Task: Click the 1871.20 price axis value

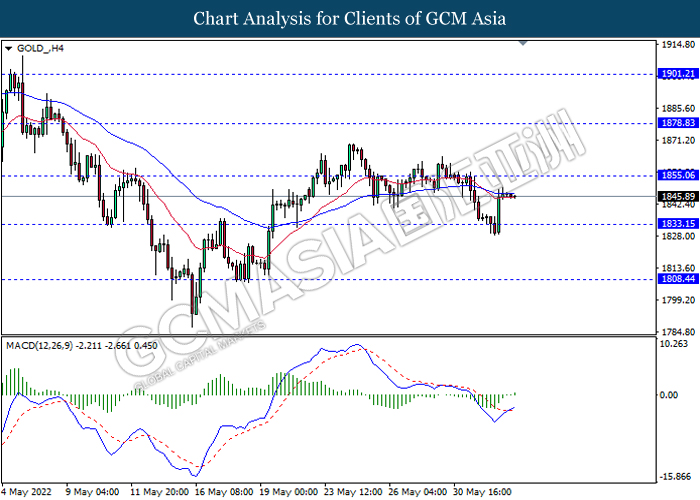Action: click(678, 140)
